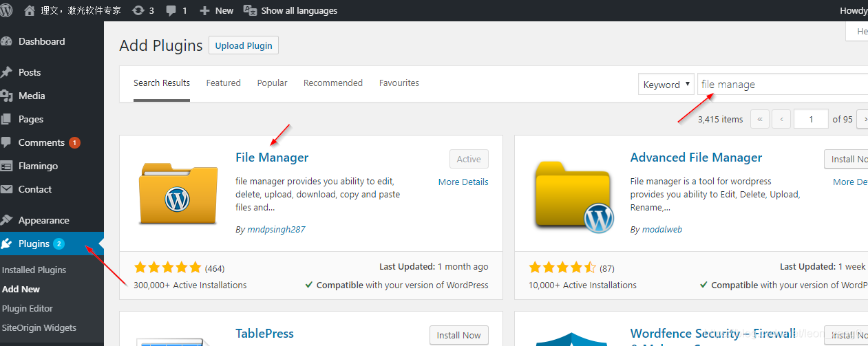Screen dimensions: 868x346
Task: Switch to Search Results tab
Action: coord(162,83)
